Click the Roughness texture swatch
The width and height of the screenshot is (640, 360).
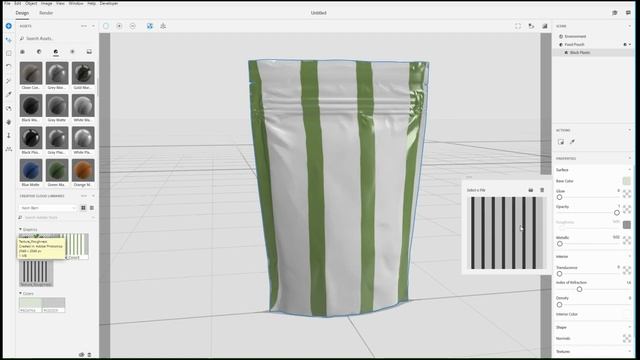627,224
